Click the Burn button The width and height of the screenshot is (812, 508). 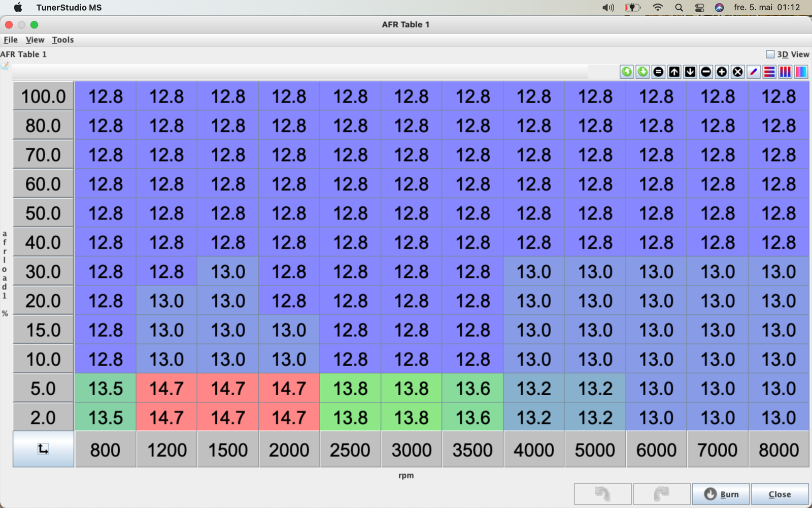pyautogui.click(x=721, y=494)
